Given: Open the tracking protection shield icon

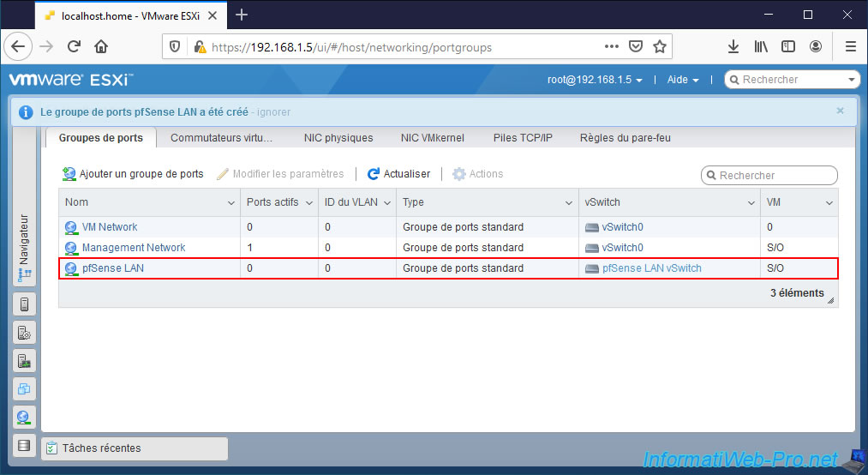Looking at the screenshot, I should click(175, 47).
